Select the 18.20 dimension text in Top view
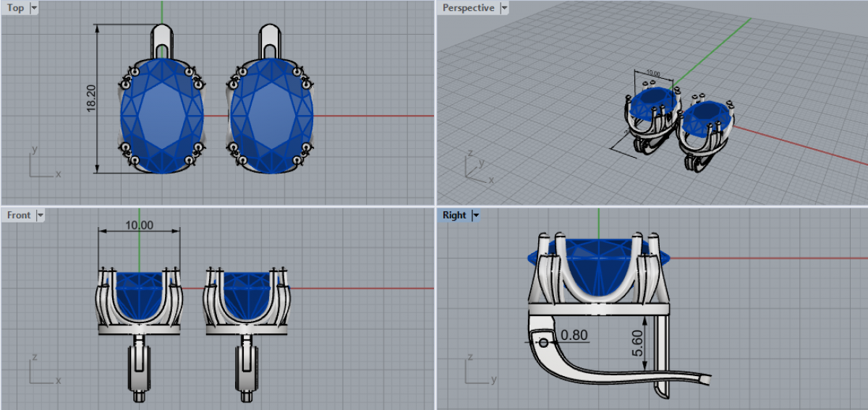This screenshot has width=868, height=410. 90,98
